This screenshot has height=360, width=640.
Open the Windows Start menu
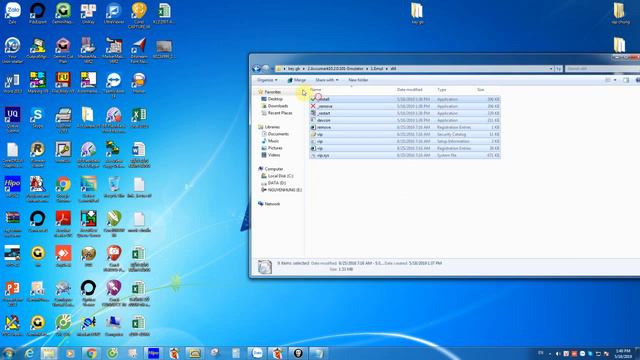click(8, 353)
